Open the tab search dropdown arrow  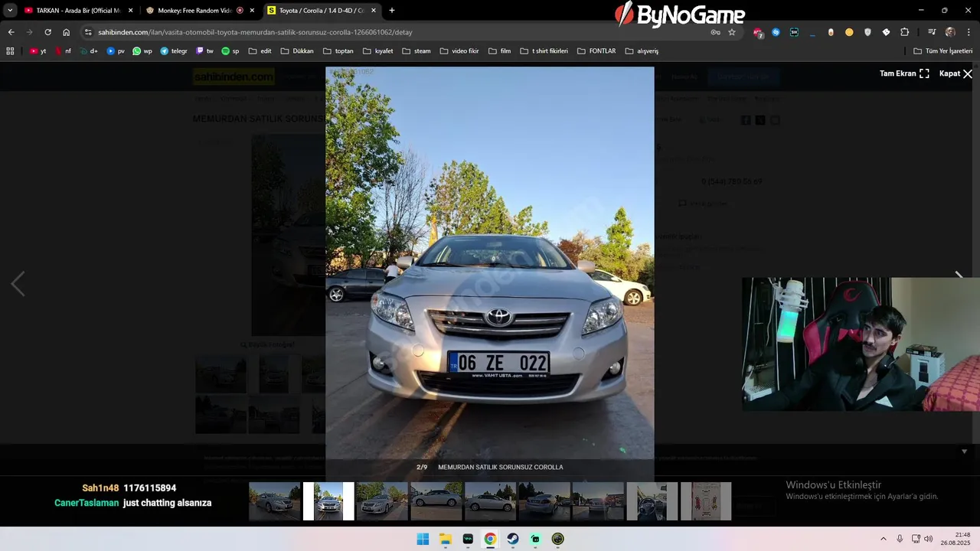tap(10, 11)
